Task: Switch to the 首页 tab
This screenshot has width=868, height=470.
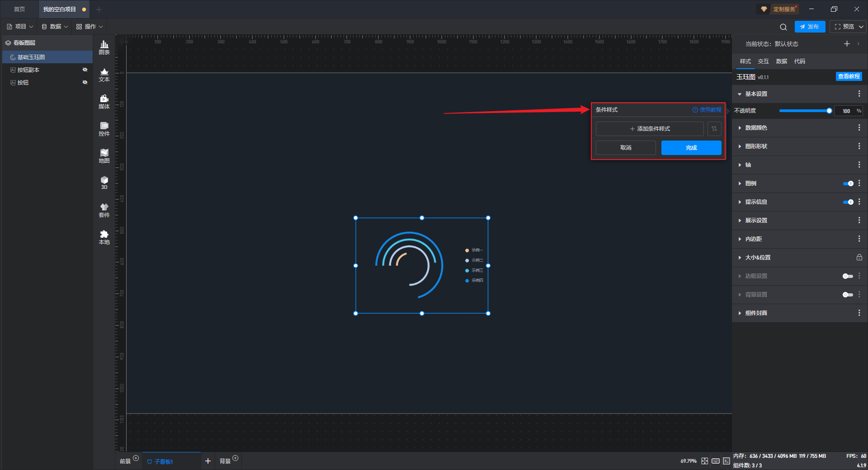Action: click(19, 9)
